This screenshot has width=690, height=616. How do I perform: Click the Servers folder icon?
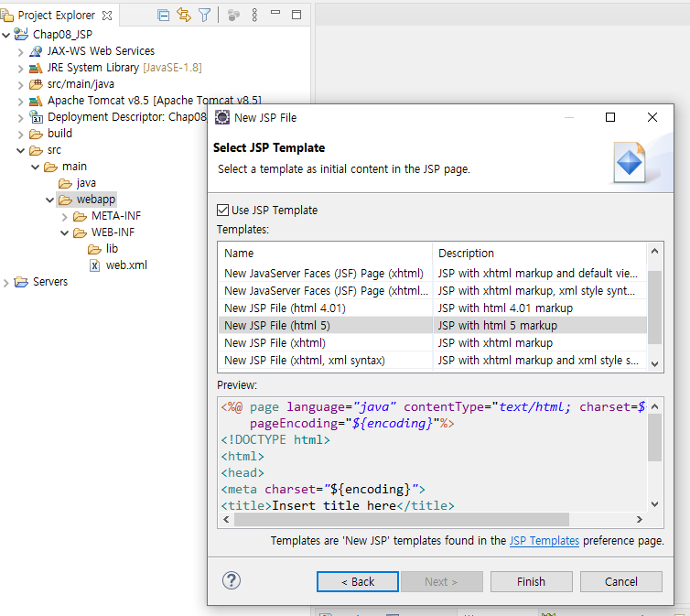pos(21,282)
